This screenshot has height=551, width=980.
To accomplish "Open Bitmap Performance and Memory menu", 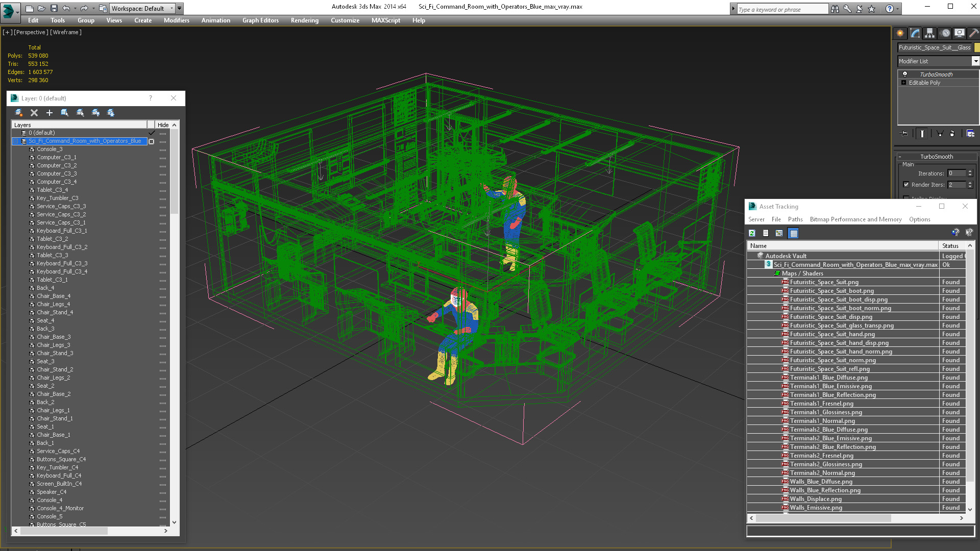I will pos(855,219).
